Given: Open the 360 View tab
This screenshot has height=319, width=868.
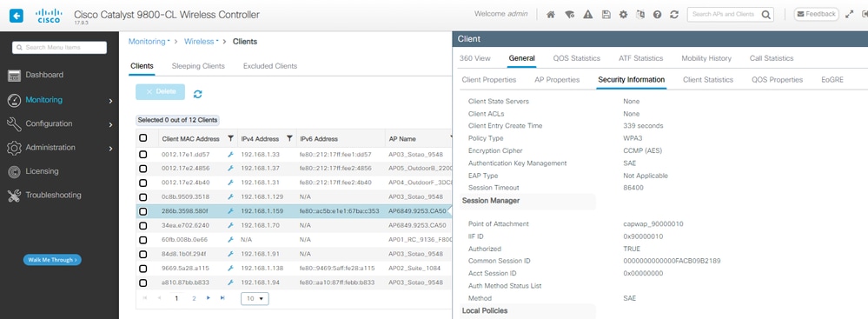Looking at the screenshot, I should (x=475, y=58).
